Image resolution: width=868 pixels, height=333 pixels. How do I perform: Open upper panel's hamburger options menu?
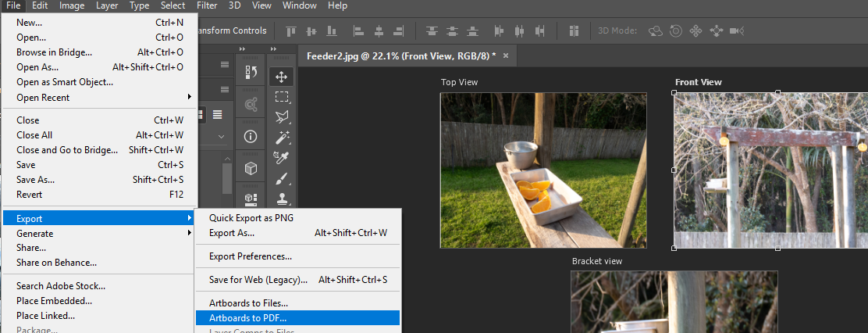[225, 65]
